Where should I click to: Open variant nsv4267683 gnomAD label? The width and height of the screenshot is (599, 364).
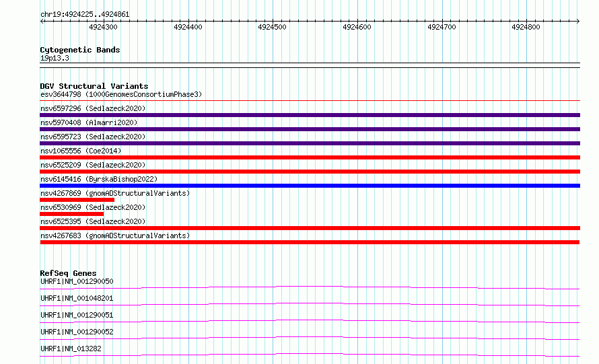115,235
